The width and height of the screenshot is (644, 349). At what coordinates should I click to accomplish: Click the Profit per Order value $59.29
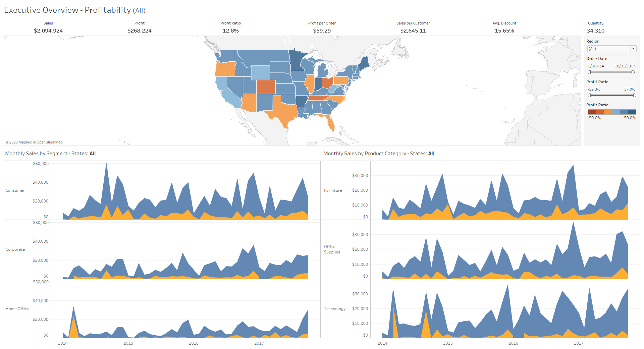322,31
